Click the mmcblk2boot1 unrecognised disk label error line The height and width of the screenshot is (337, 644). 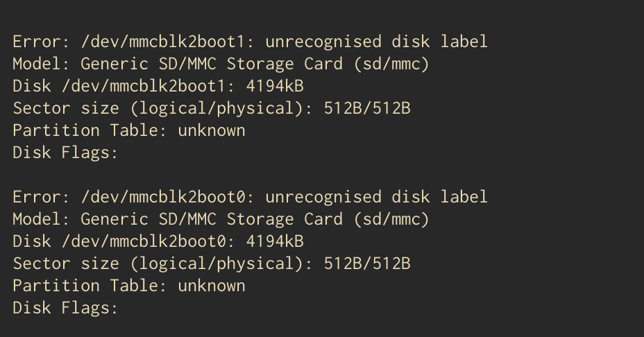click(250, 42)
